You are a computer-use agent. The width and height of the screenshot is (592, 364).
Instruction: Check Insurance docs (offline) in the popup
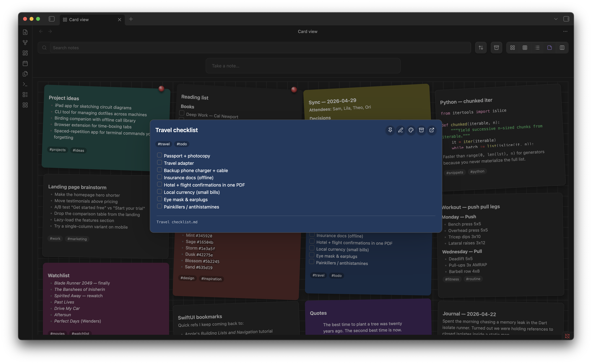click(x=159, y=177)
